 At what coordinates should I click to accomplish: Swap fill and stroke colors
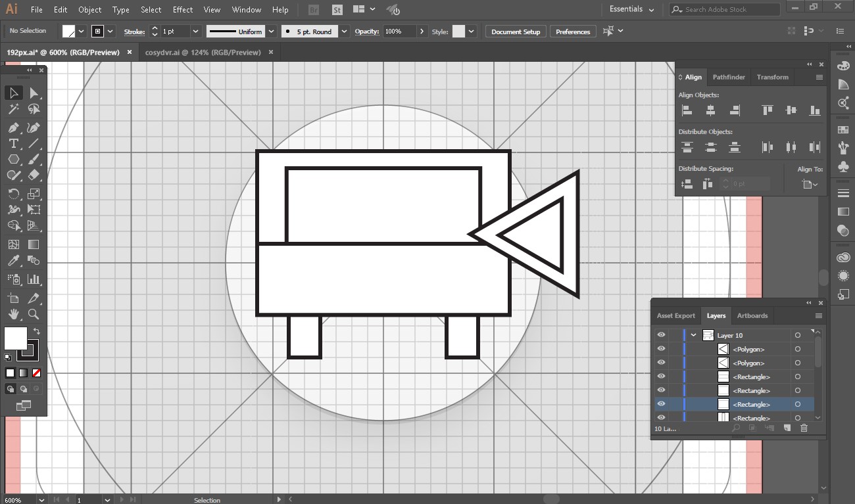coord(36,331)
